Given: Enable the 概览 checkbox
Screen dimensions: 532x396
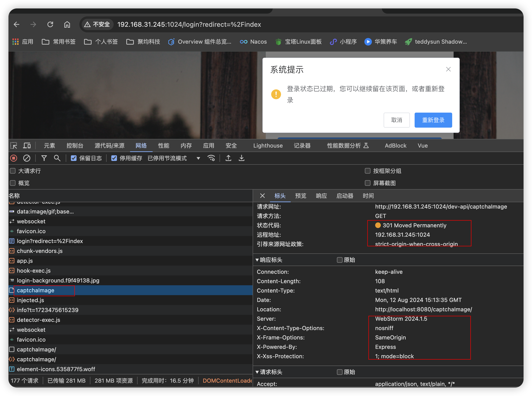Looking at the screenshot, I should (x=13, y=183).
